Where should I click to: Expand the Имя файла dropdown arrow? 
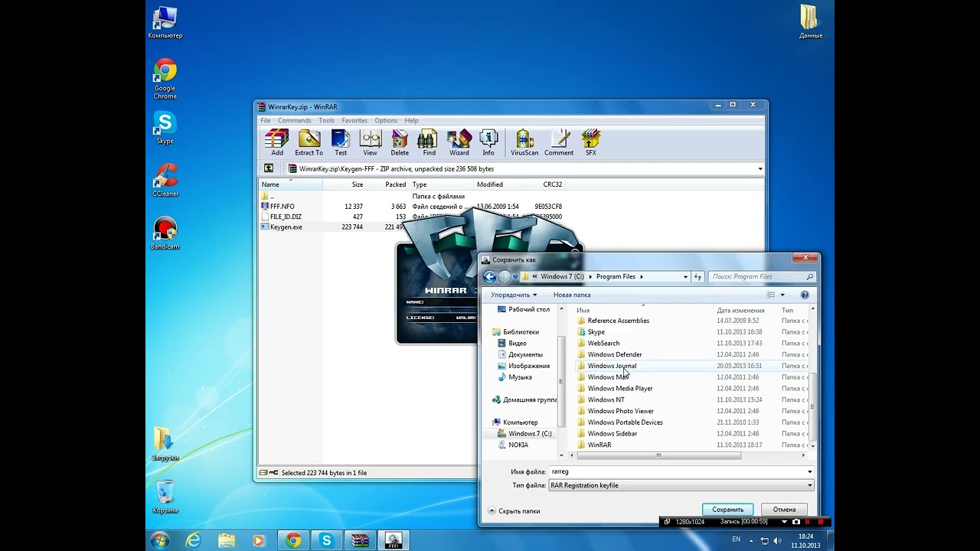pos(809,471)
